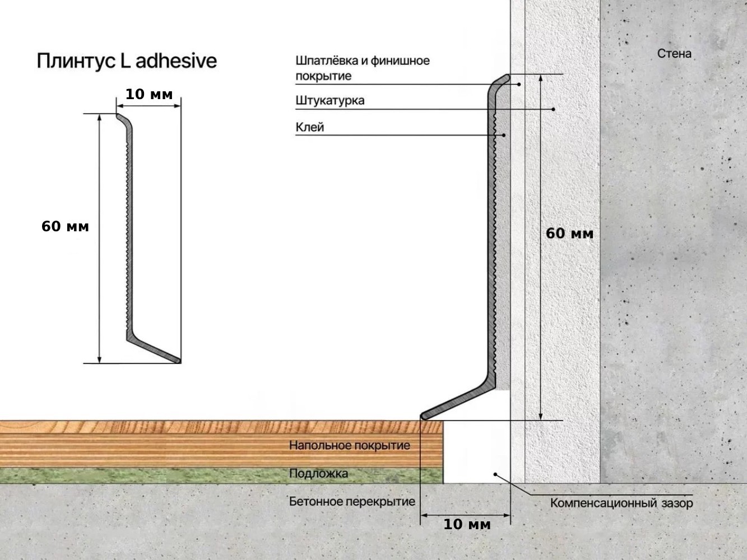747x560 pixels.
Task: Click the Напольное покрытие text label
Action: [x=349, y=445]
